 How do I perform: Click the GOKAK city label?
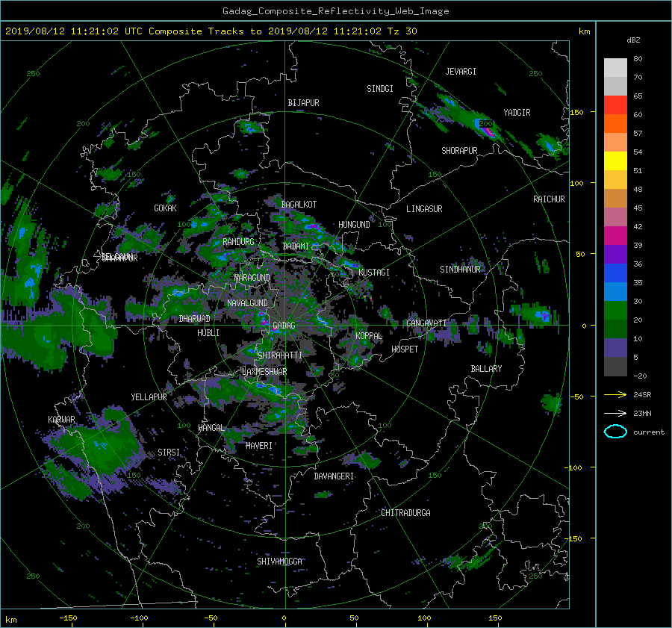click(166, 208)
